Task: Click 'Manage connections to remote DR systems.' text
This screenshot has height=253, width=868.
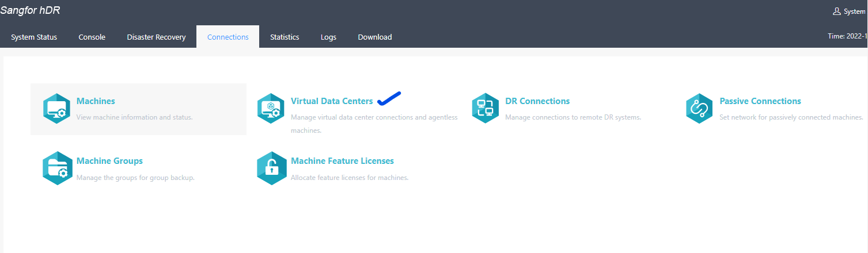Action: (573, 117)
